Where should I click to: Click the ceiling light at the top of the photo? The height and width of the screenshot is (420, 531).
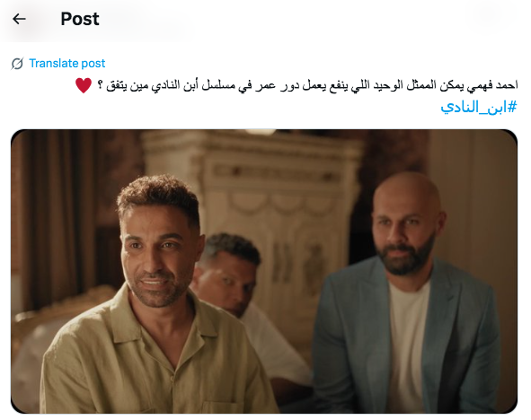click(260, 132)
